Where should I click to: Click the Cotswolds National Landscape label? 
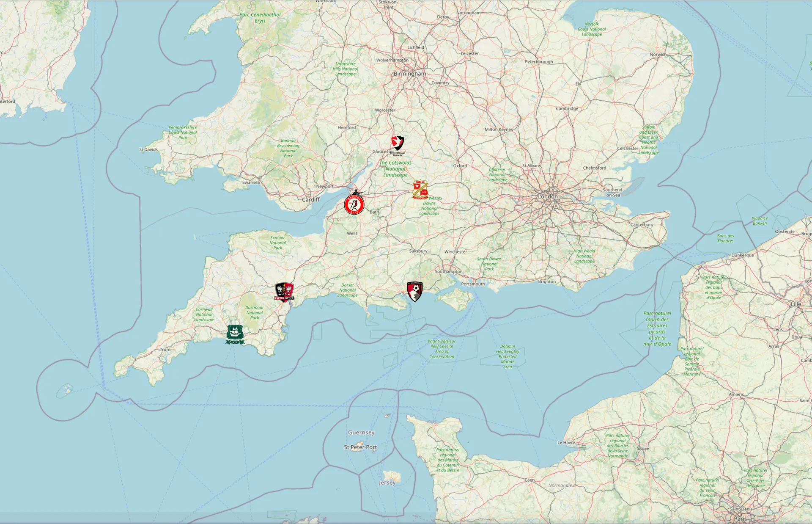click(x=395, y=168)
